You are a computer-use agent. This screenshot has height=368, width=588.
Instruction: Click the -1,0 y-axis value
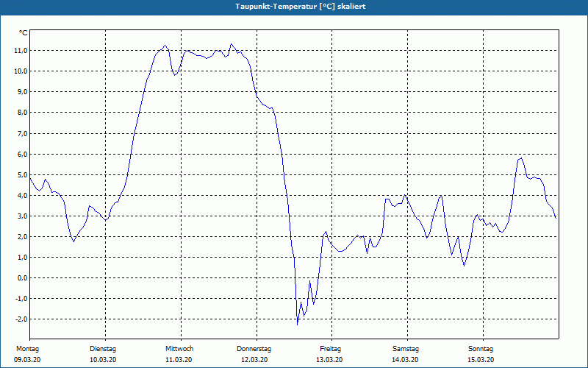point(21,299)
